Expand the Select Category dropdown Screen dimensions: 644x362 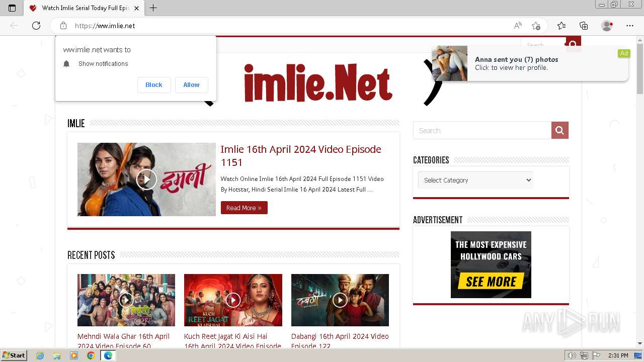pos(475,180)
